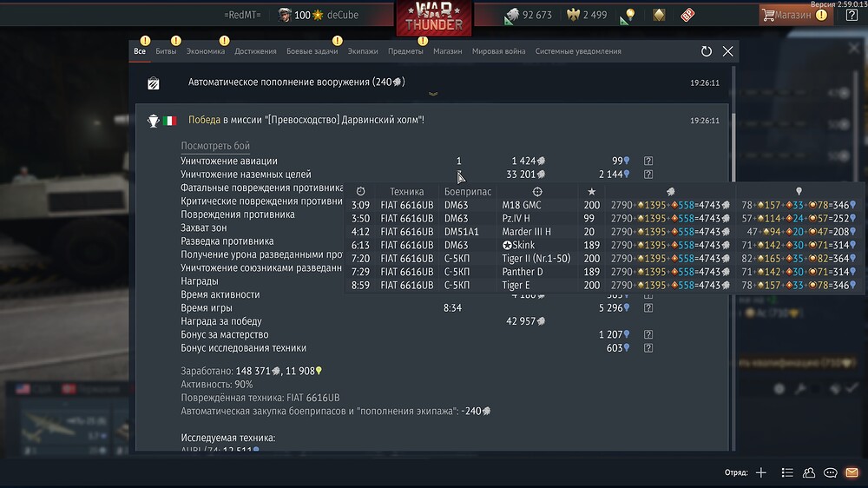Expand the automatic rearm entry chevron
This screenshot has height=488, width=868.
click(x=433, y=94)
